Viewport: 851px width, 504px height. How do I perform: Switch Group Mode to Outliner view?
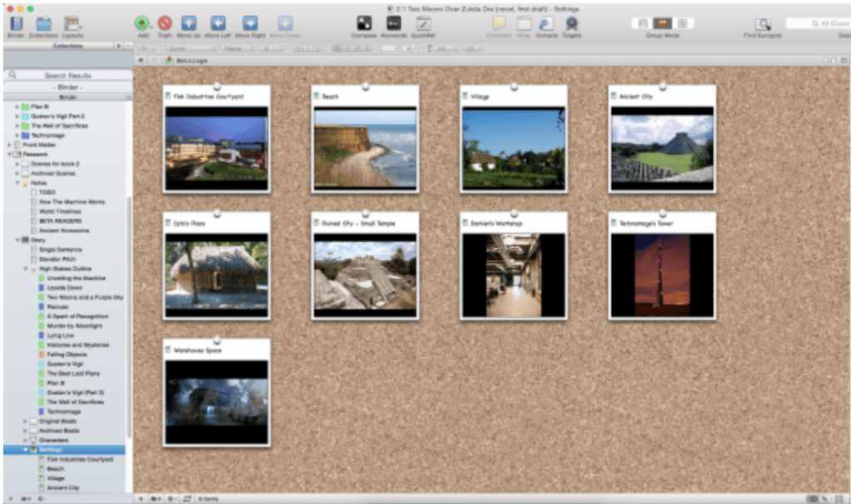682,23
